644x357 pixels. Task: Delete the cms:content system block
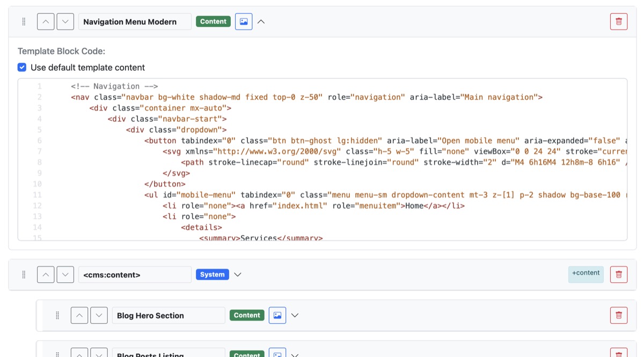[x=618, y=274]
